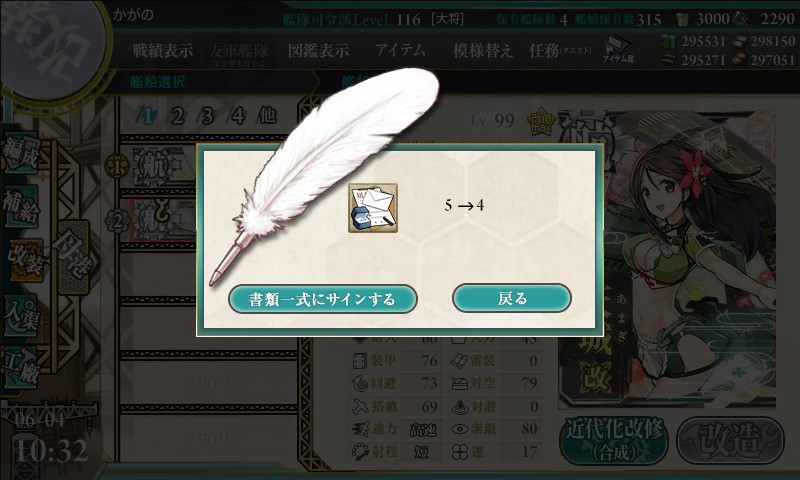The height and width of the screenshot is (480, 800).
Task: Click the 近代化改修 (合成) button
Action: pyautogui.click(x=614, y=440)
